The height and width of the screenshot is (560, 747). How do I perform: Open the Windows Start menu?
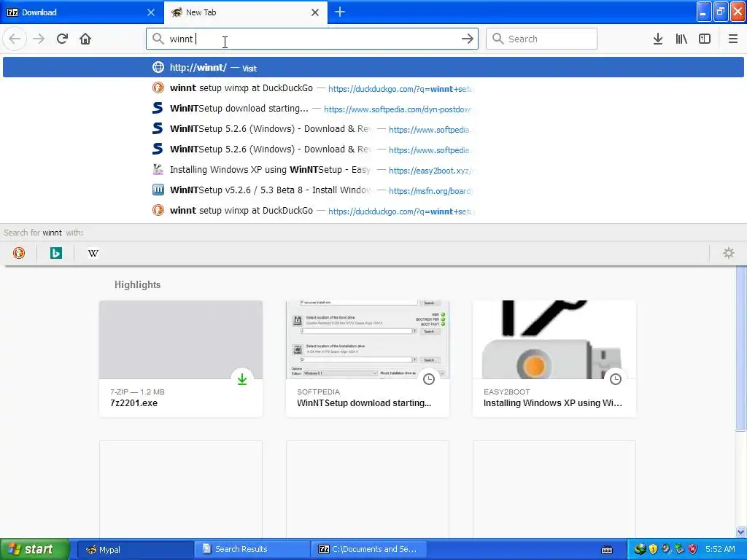(x=35, y=549)
